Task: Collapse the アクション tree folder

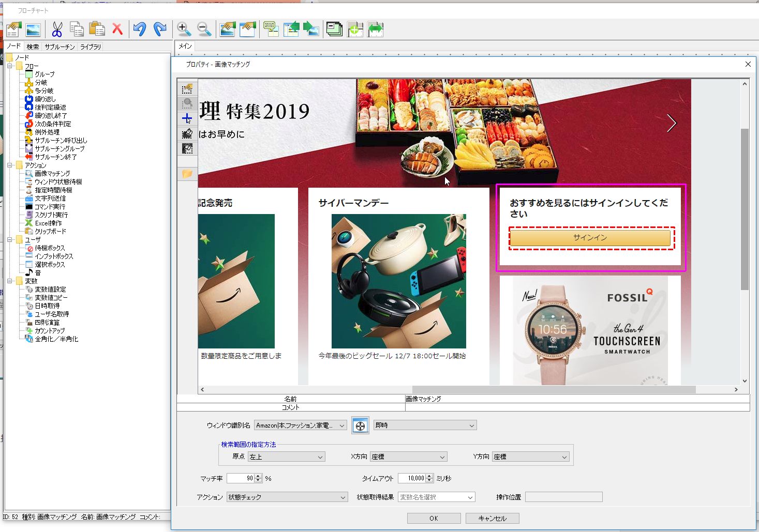Action: click(9, 165)
